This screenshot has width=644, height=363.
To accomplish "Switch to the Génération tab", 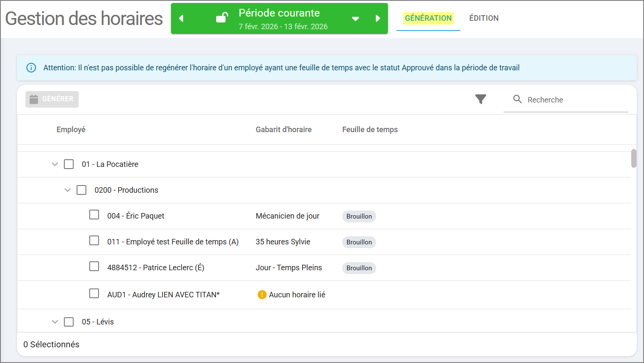I will click(x=428, y=18).
